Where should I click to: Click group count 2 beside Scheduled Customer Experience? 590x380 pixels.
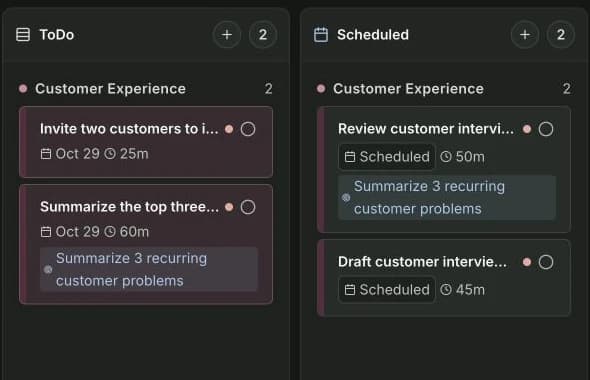click(x=567, y=89)
